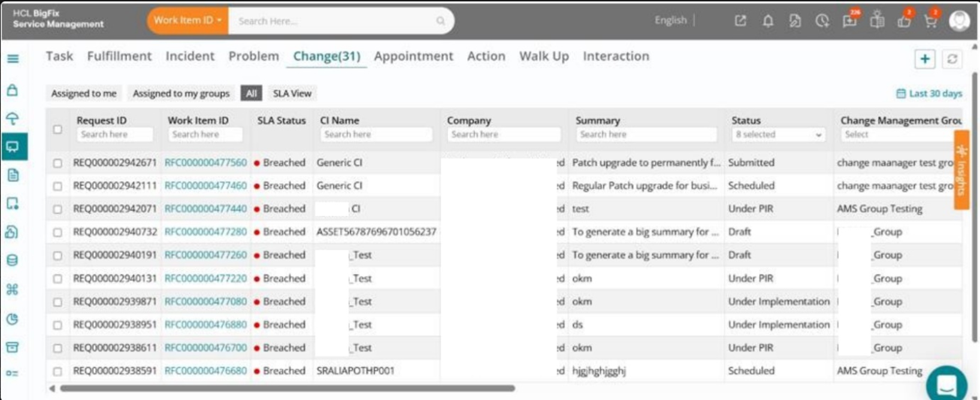This screenshot has height=400, width=980.
Task: Select all rows via header checkbox
Action: pyautogui.click(x=58, y=129)
